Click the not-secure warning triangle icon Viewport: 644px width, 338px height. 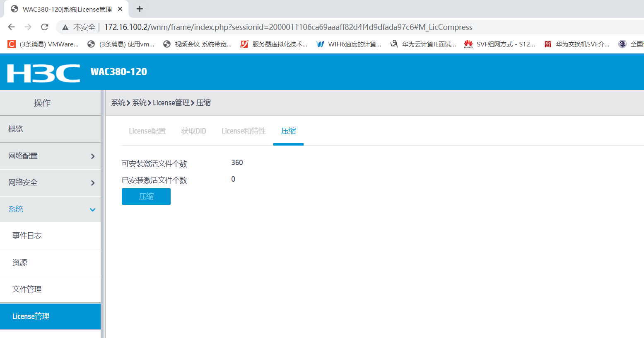coord(65,27)
